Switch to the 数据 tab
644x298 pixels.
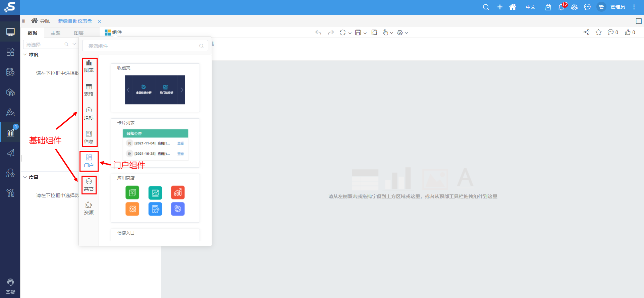pos(33,33)
